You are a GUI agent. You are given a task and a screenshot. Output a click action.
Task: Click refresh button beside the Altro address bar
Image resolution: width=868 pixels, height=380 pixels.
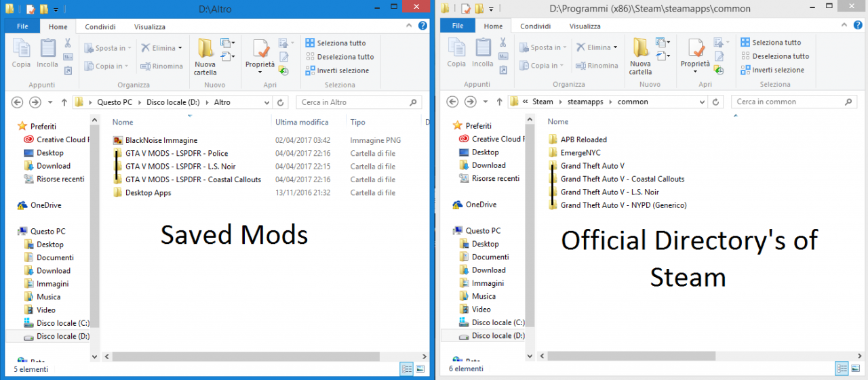pos(281,102)
